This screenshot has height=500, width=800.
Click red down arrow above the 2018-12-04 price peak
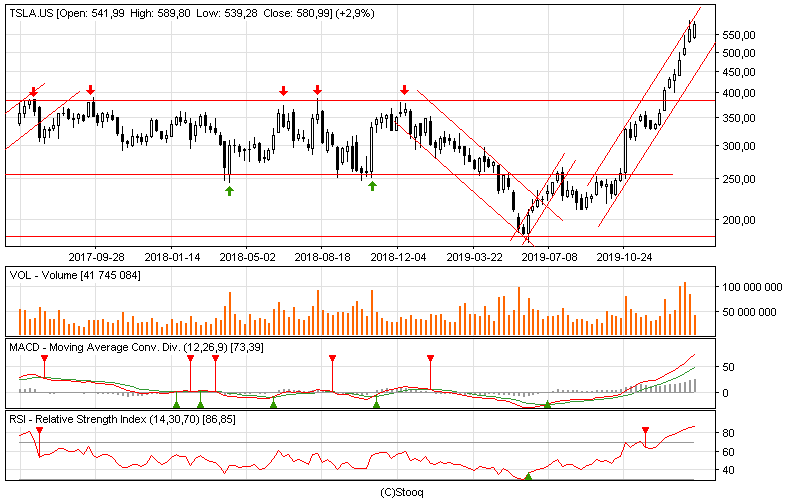[405, 90]
